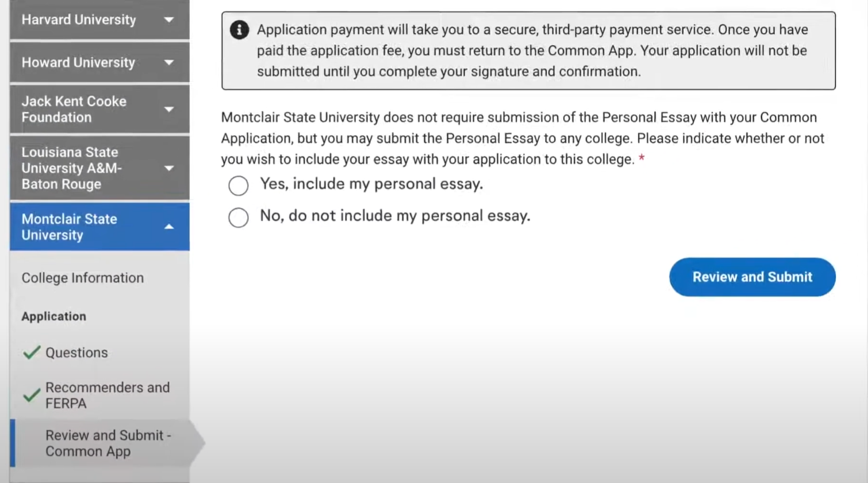Click the Review and Submit button
This screenshot has height=483, width=868.
pos(752,277)
